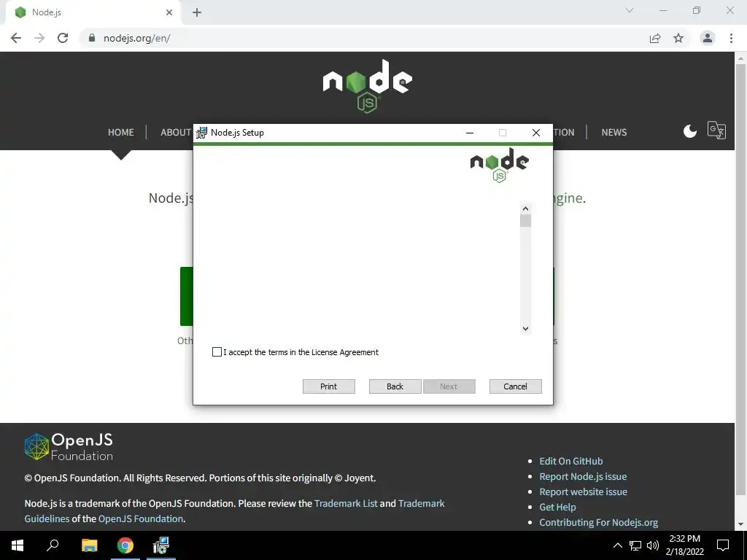Image resolution: width=747 pixels, height=560 pixels.
Task: Open network status tray icon
Action: 635,545
